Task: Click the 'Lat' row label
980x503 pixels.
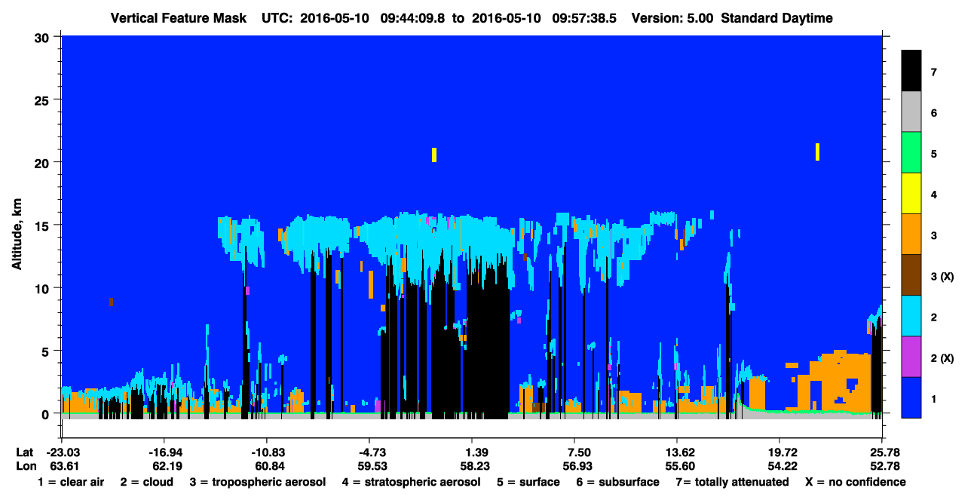Action: (25, 452)
